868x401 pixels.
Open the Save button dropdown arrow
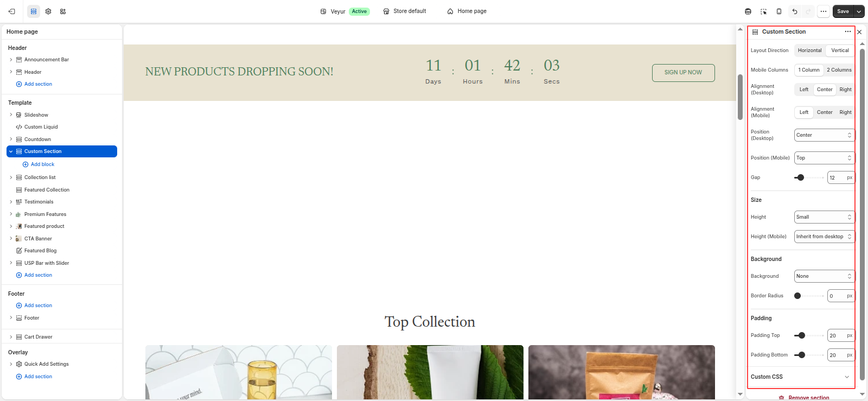click(859, 11)
